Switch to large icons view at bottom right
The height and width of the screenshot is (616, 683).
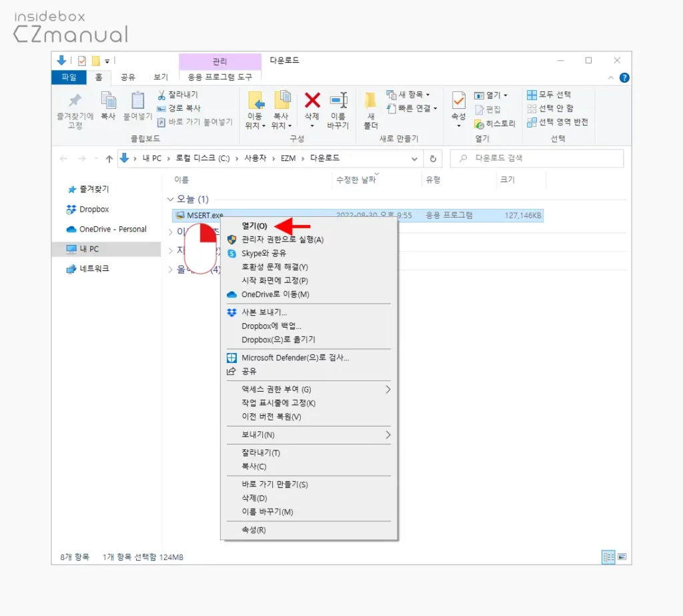(x=623, y=556)
